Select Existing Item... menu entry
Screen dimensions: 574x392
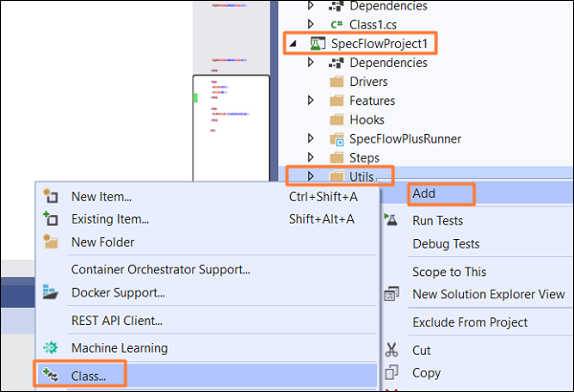(x=108, y=219)
